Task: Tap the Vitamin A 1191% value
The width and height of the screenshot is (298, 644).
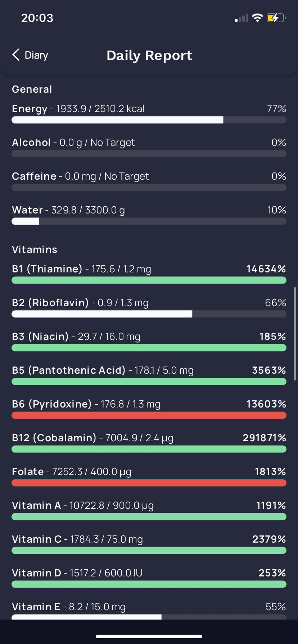Action: click(271, 505)
